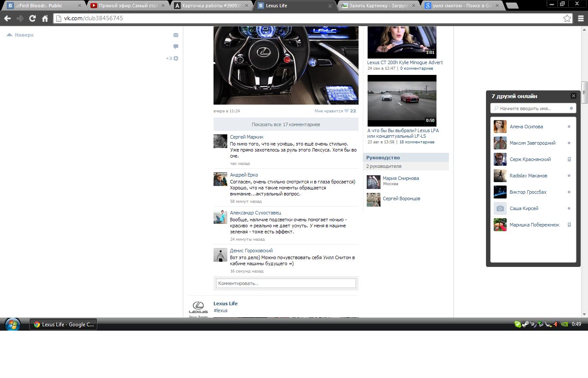Click the address bar URL
Screen dimensions: 588x378
coord(93,19)
